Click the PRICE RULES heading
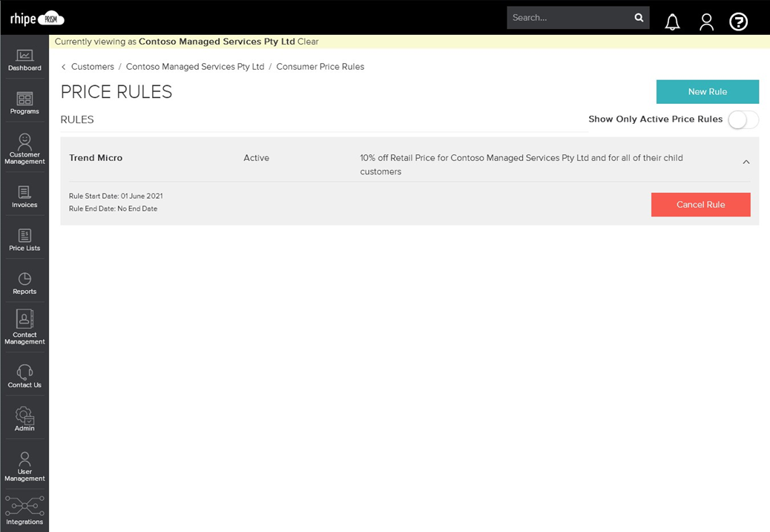Viewport: 770px width, 532px height. [x=116, y=92]
